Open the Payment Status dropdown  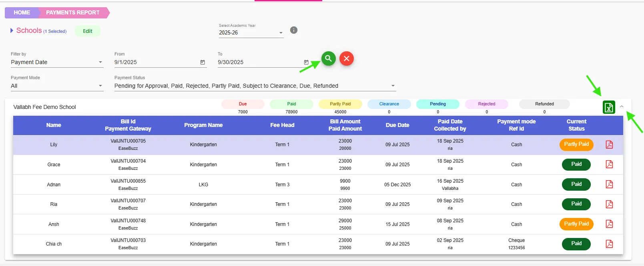(x=255, y=86)
